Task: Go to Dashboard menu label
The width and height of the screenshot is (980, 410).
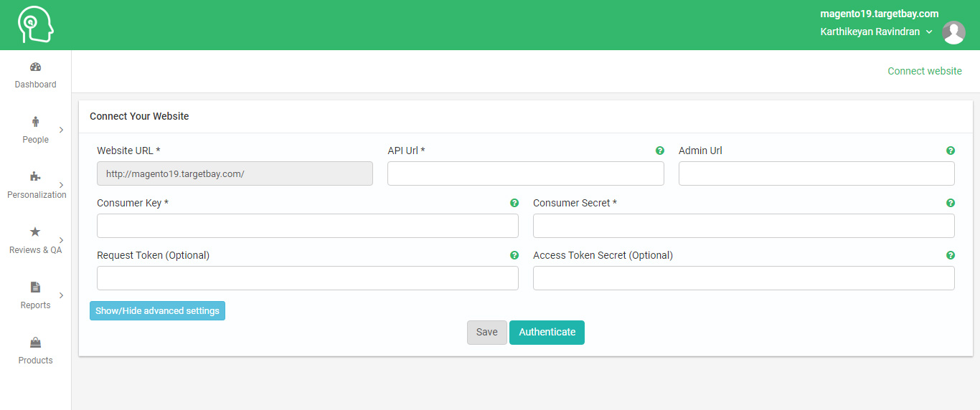Action: pos(35,85)
